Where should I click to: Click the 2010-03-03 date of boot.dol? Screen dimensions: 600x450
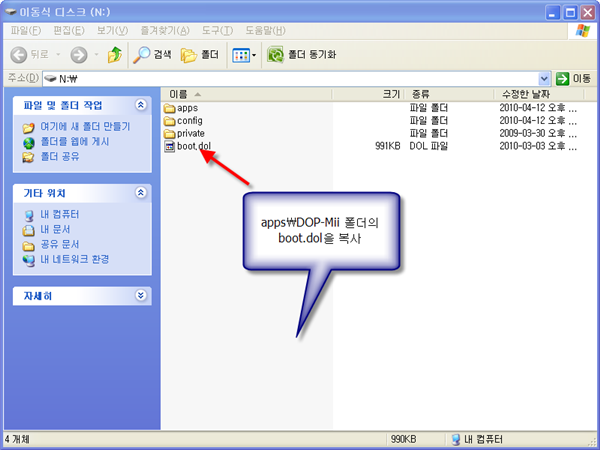538,146
